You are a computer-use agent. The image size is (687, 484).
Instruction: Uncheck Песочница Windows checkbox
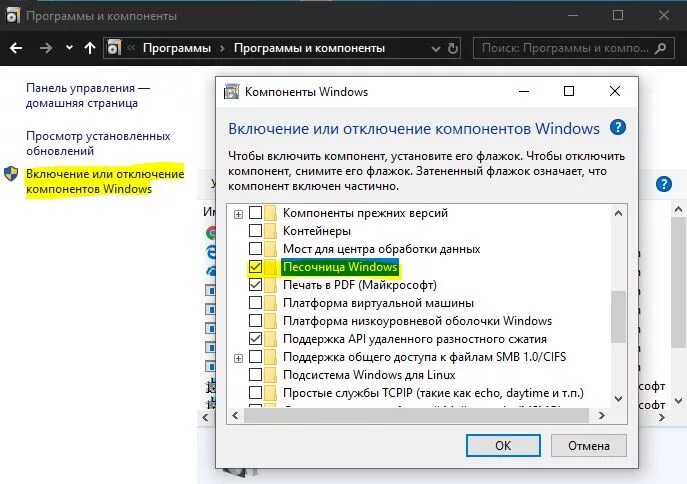(255, 266)
